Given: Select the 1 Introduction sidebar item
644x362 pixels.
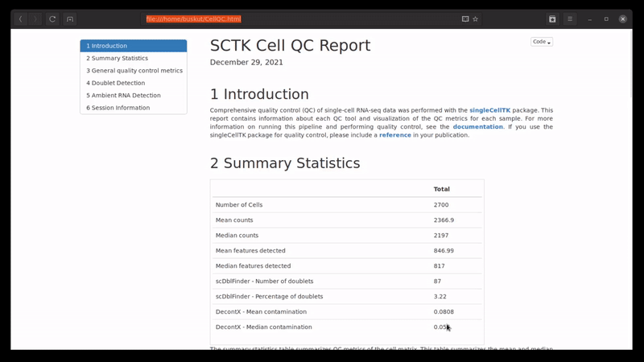Looking at the screenshot, I should 134,46.
